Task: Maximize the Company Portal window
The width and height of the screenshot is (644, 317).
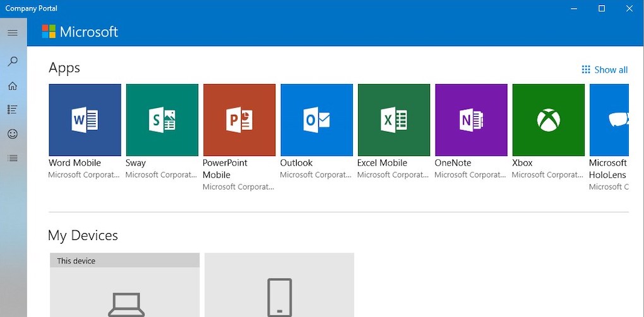Action: [x=602, y=9]
